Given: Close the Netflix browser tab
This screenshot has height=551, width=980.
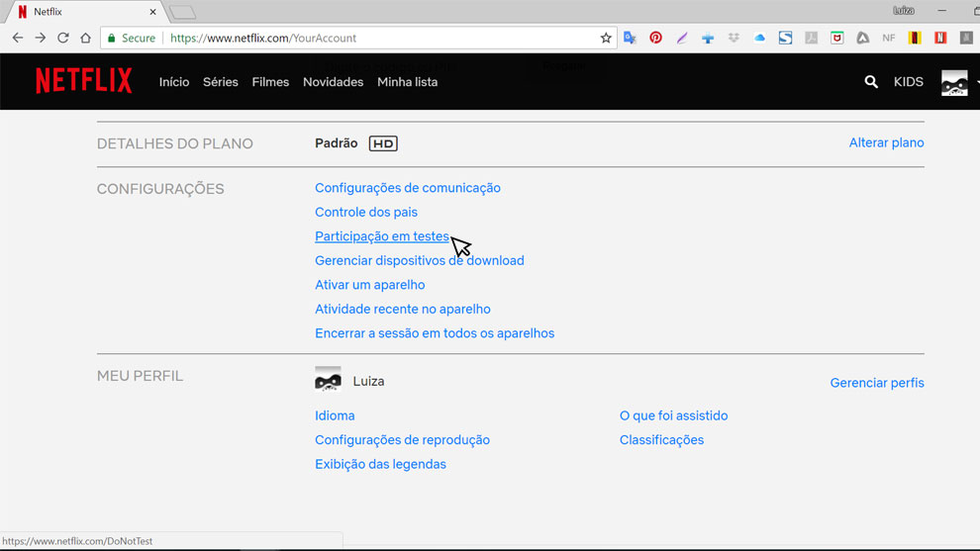Looking at the screenshot, I should tap(152, 12).
